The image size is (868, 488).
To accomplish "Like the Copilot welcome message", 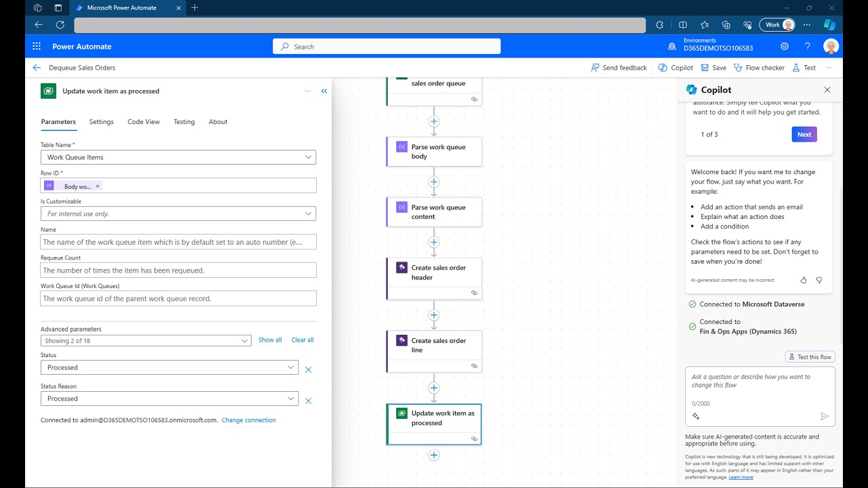I will (x=804, y=280).
